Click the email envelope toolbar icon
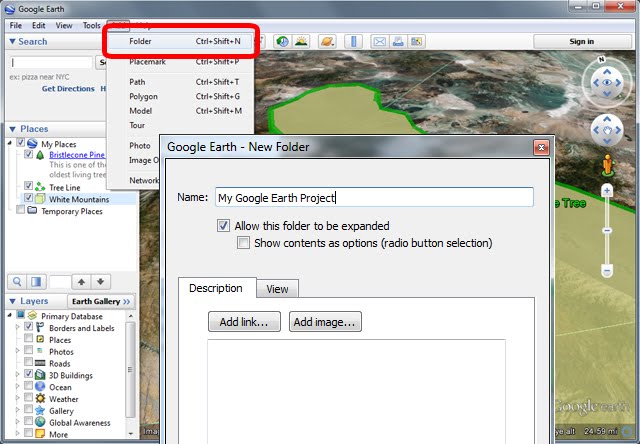640x444 pixels. [x=380, y=41]
